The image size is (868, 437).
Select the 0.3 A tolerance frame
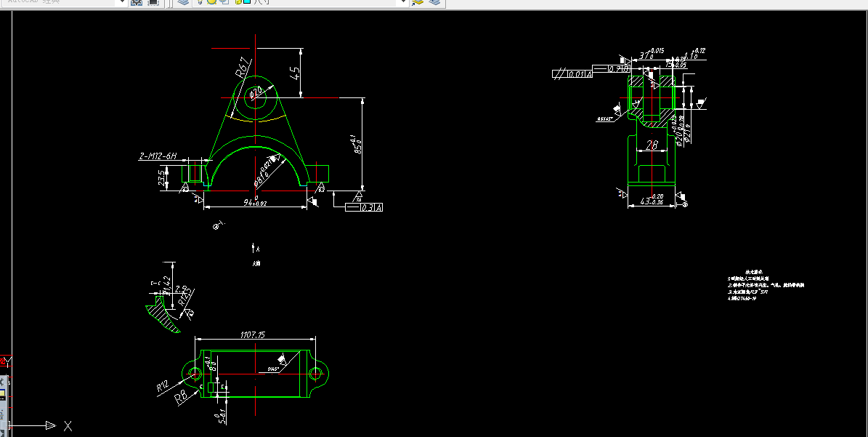pos(364,207)
